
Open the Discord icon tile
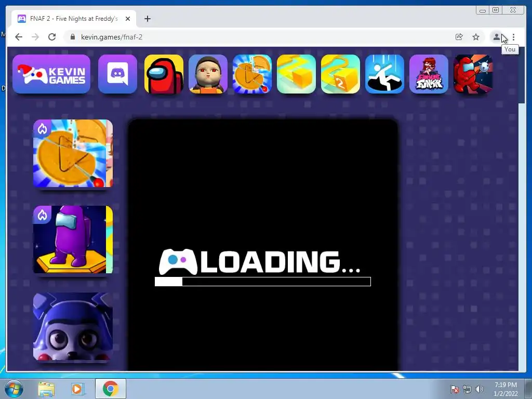[x=118, y=74]
